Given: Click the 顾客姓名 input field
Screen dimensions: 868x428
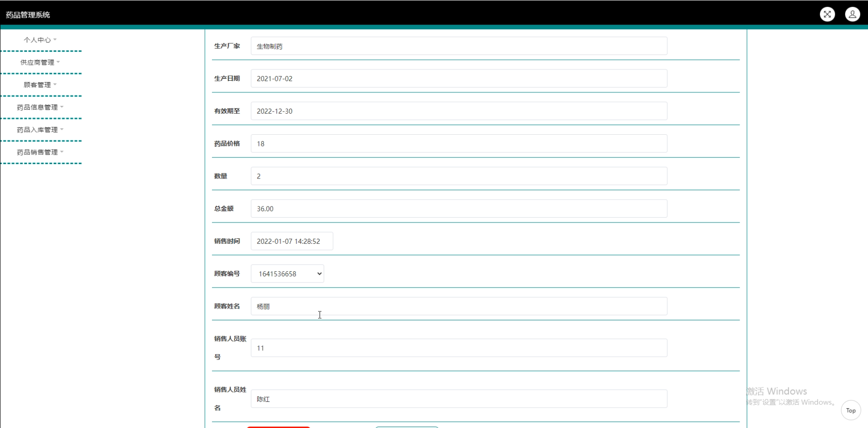Looking at the screenshot, I should [x=459, y=306].
